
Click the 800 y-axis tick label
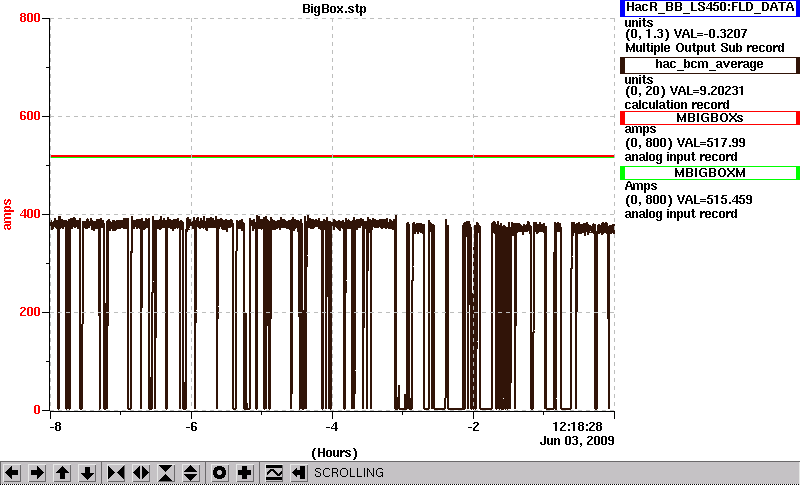(30, 18)
